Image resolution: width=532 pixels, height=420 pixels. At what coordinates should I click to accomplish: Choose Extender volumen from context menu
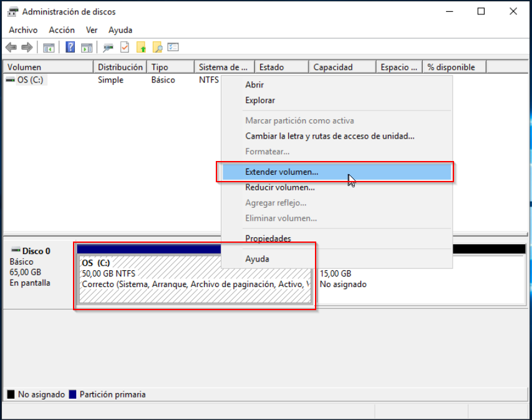click(x=281, y=172)
